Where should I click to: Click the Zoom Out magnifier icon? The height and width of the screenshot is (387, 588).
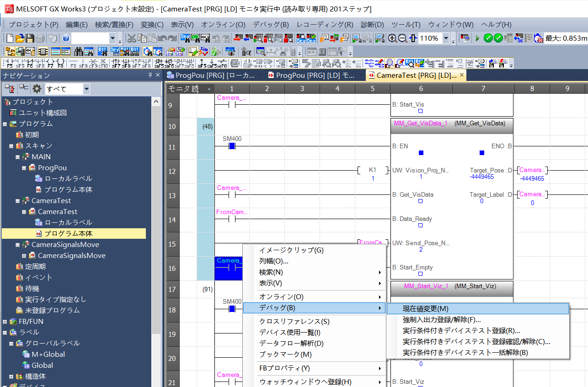[x=402, y=38]
